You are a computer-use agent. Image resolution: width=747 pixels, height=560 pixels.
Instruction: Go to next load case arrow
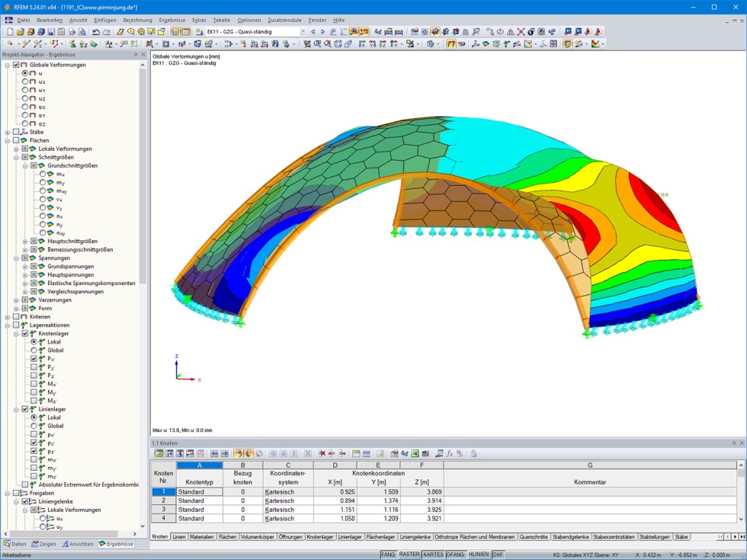[x=322, y=32]
